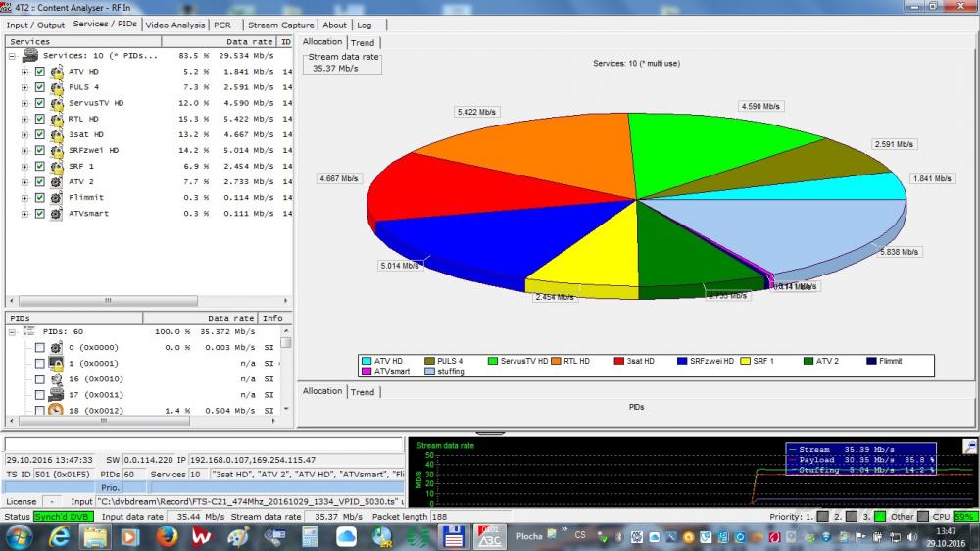Open the PCR tab
This screenshot has width=980, height=551.
click(221, 25)
